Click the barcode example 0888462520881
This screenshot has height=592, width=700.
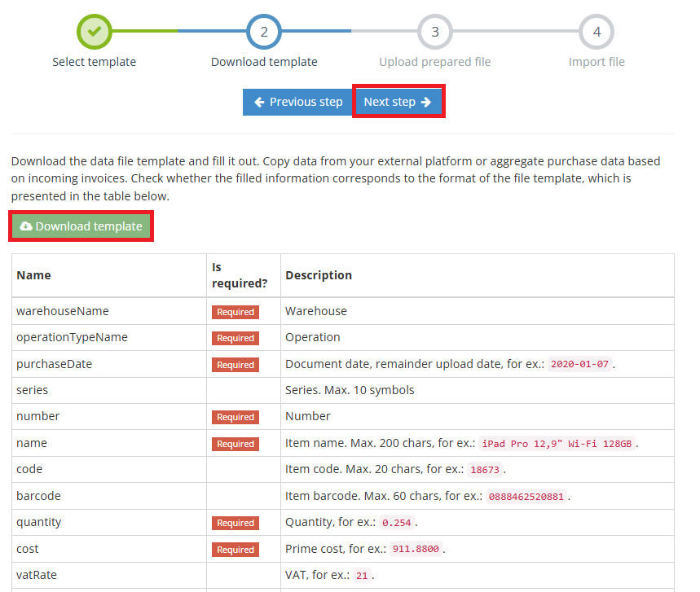tap(527, 497)
